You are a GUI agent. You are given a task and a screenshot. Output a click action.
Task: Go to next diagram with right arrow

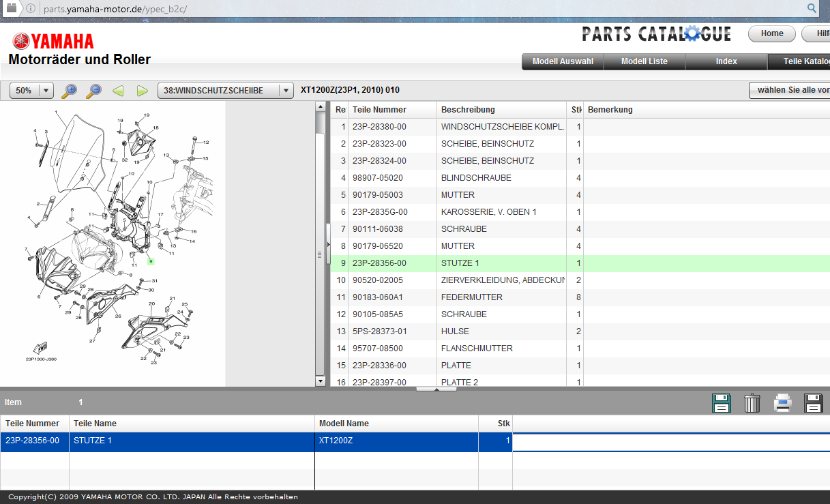(x=143, y=91)
